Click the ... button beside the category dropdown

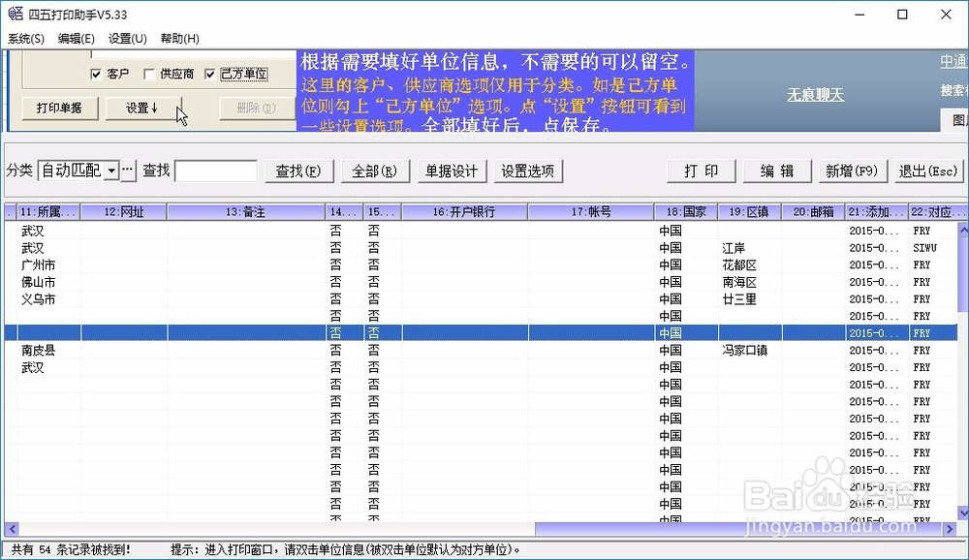tap(126, 171)
